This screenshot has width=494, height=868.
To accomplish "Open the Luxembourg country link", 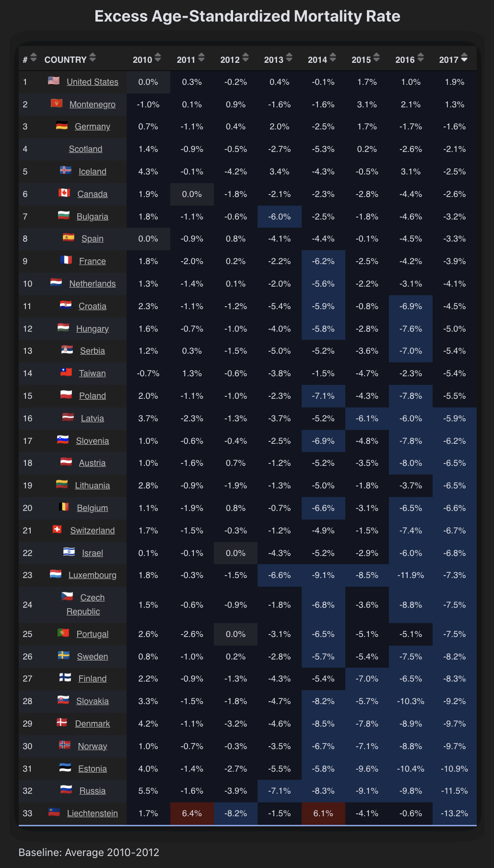I will click(x=93, y=575).
